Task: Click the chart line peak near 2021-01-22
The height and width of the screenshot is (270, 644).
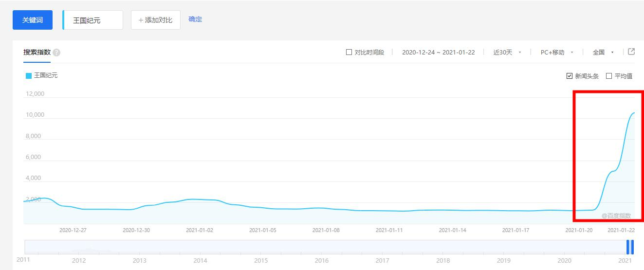Action: (x=634, y=113)
